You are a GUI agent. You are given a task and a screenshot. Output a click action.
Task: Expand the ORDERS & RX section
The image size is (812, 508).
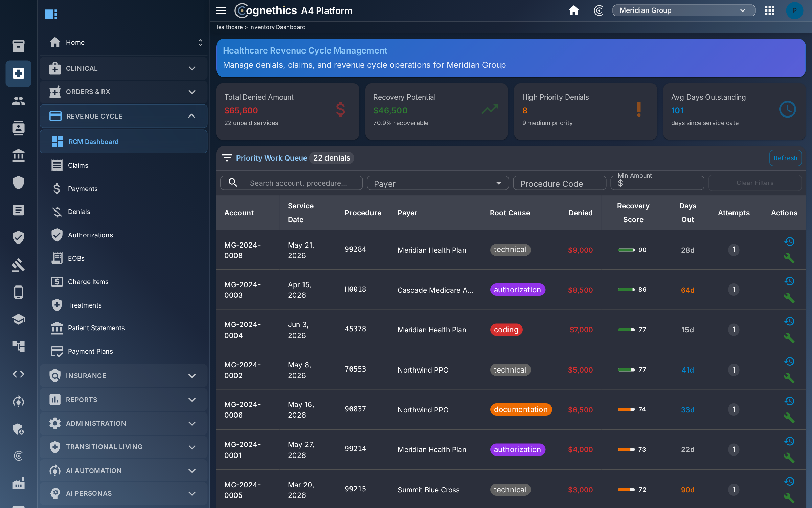[123, 92]
